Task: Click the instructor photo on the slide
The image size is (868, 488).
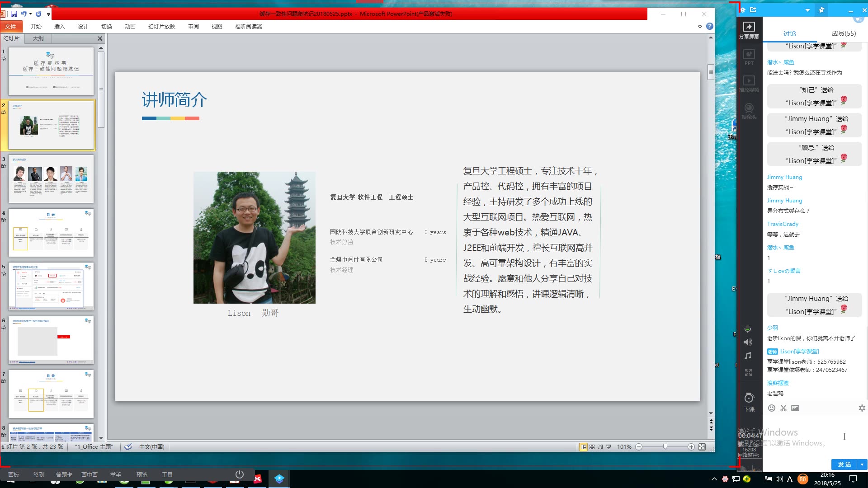Action: click(255, 237)
